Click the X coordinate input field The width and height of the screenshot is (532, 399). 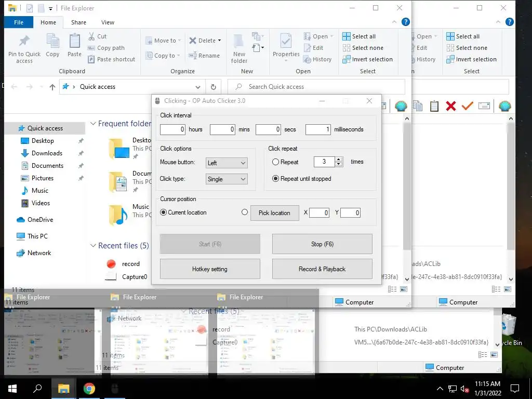(319, 212)
